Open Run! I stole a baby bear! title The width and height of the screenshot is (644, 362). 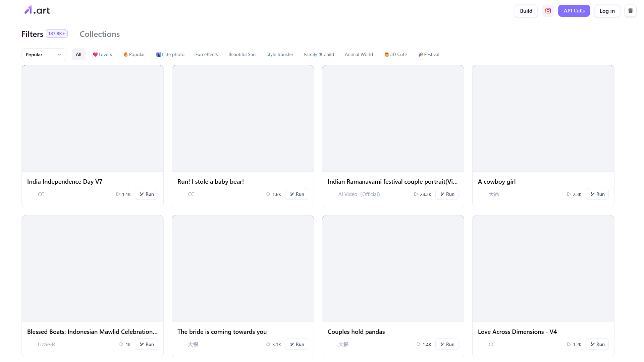211,181
